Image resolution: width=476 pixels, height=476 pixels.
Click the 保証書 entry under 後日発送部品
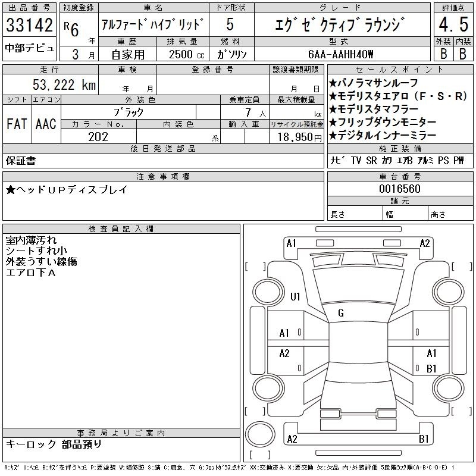tap(21, 161)
